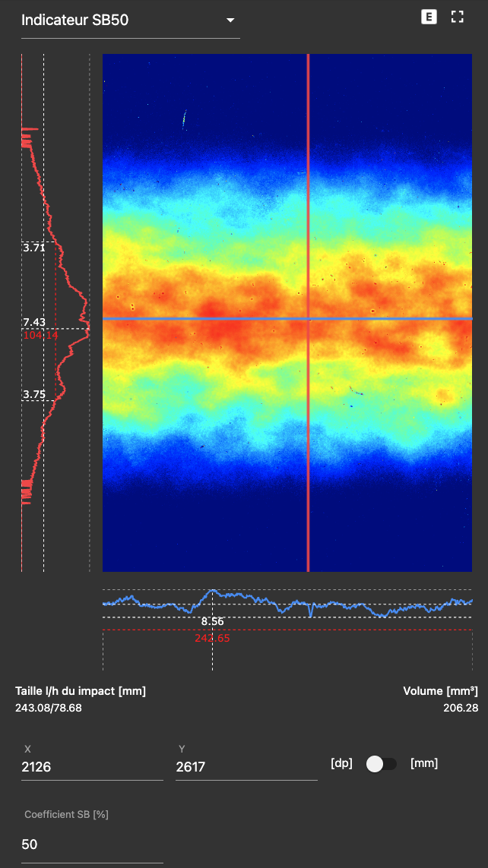The width and height of the screenshot is (488, 868).
Task: Click the horizontal blue crosshair line
Action: coord(190,318)
